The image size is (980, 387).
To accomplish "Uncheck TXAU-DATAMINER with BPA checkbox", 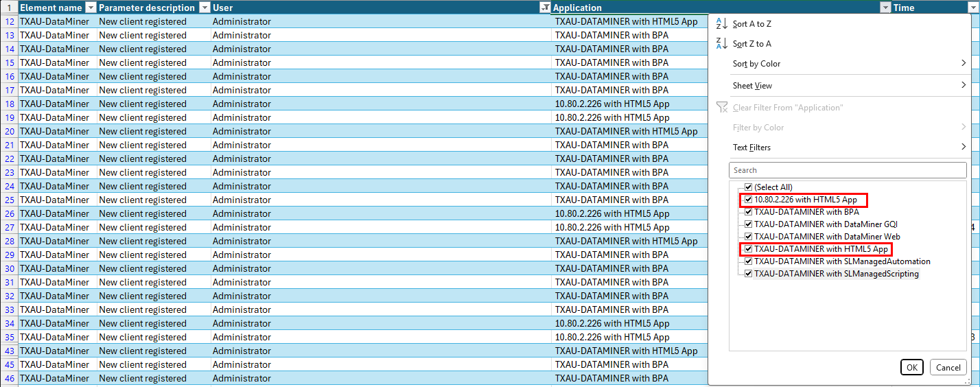I will pyautogui.click(x=749, y=212).
